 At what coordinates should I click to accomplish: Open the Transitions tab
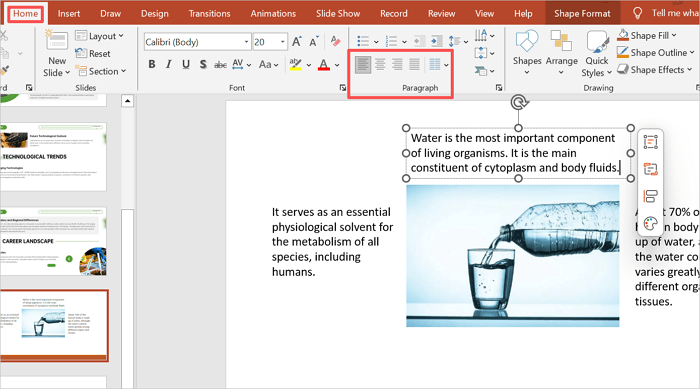[209, 14]
